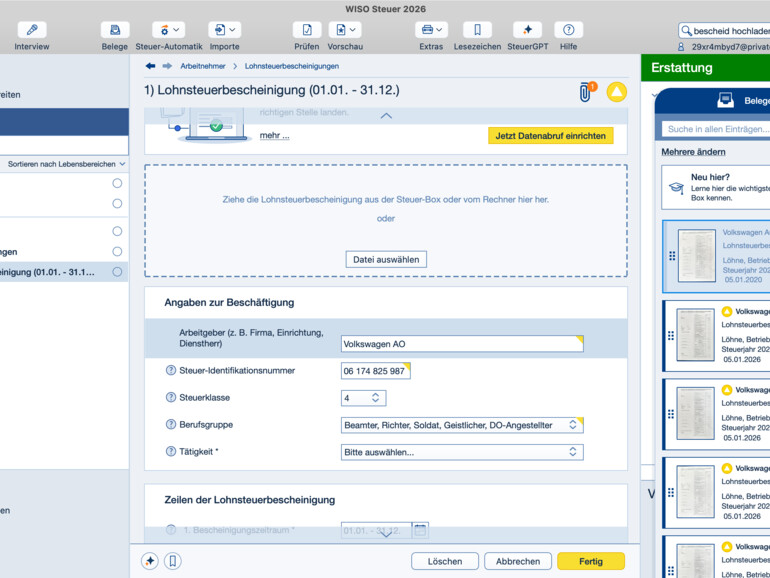Click the Lesezeichen toolbar icon
The image size is (770, 578).
tap(477, 30)
